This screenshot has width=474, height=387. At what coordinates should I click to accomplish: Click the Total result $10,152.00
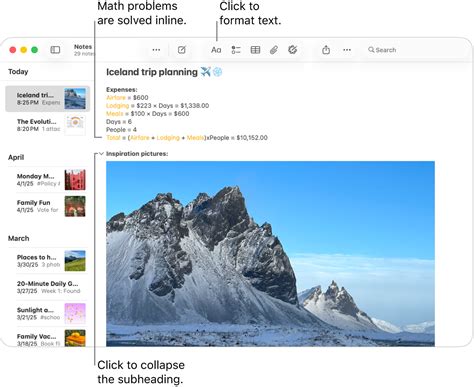click(252, 138)
